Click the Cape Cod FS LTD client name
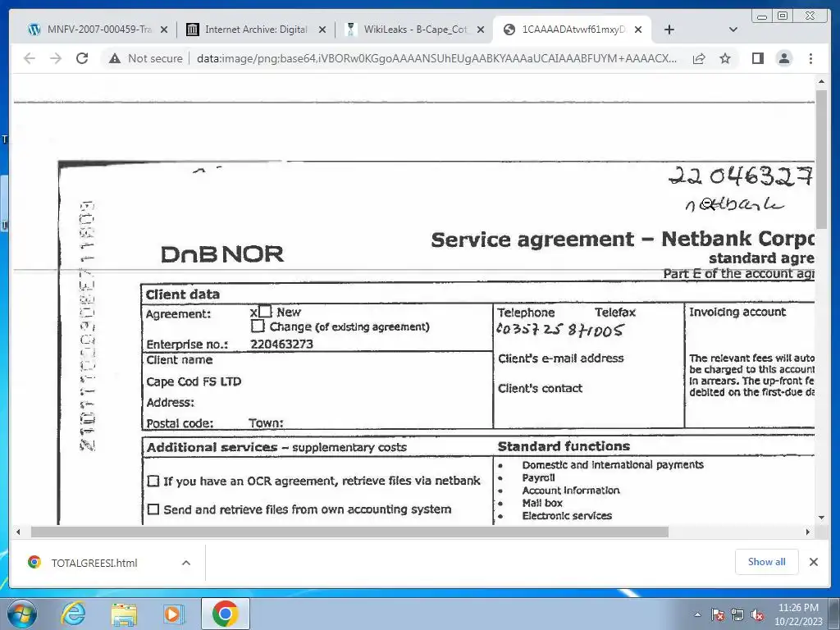Image resolution: width=840 pixels, height=630 pixels. (x=194, y=381)
